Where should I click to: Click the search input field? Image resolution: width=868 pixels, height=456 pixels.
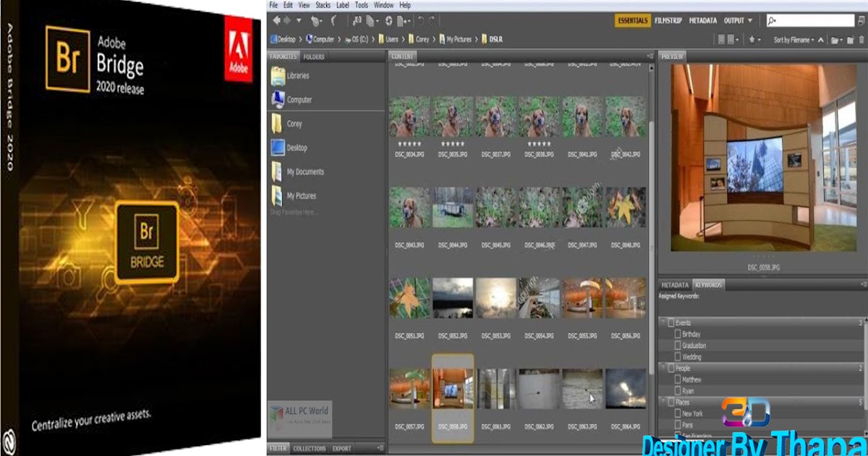(811, 20)
